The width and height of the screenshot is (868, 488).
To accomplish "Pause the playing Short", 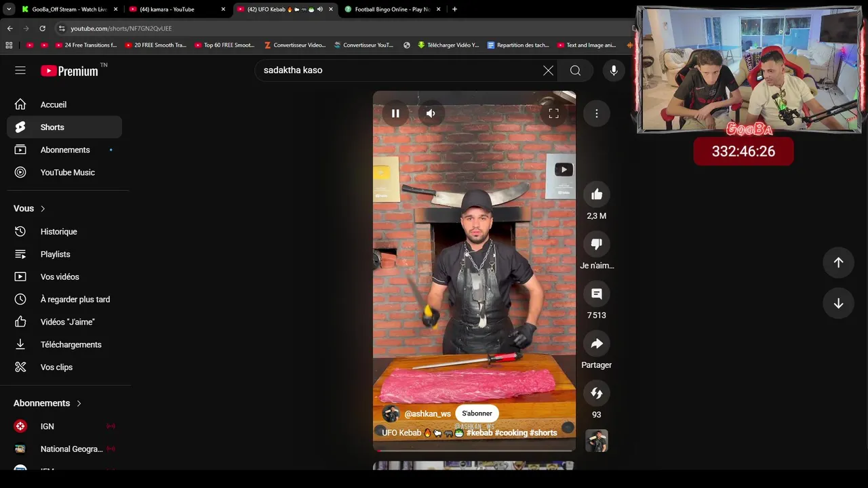I will point(395,114).
